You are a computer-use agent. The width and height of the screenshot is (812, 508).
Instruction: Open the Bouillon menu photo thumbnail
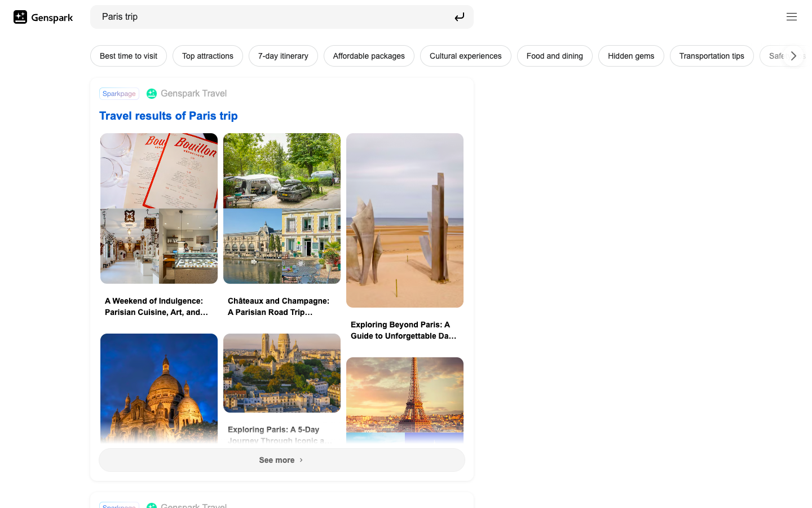pyautogui.click(x=159, y=171)
